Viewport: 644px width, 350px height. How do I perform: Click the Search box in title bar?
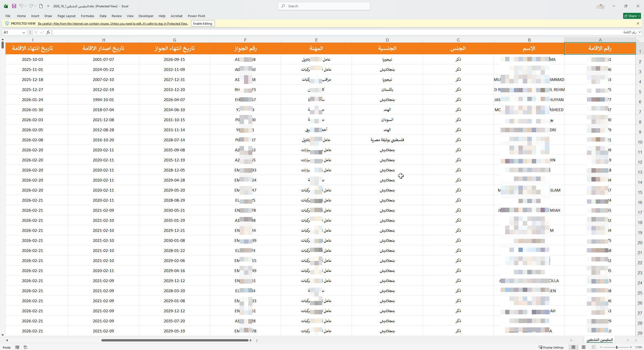pyautogui.click(x=324, y=6)
